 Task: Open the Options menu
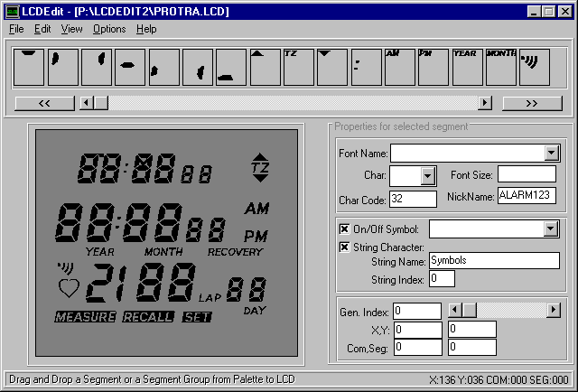tap(109, 29)
